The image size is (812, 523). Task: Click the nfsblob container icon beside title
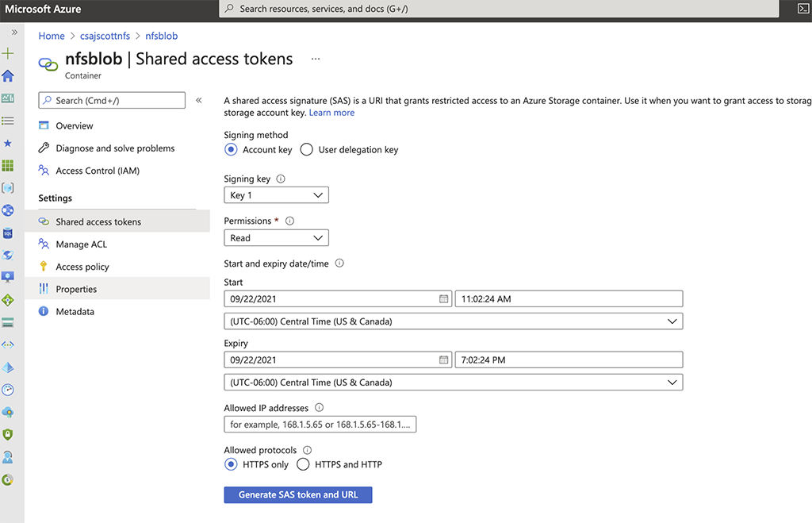[48, 64]
